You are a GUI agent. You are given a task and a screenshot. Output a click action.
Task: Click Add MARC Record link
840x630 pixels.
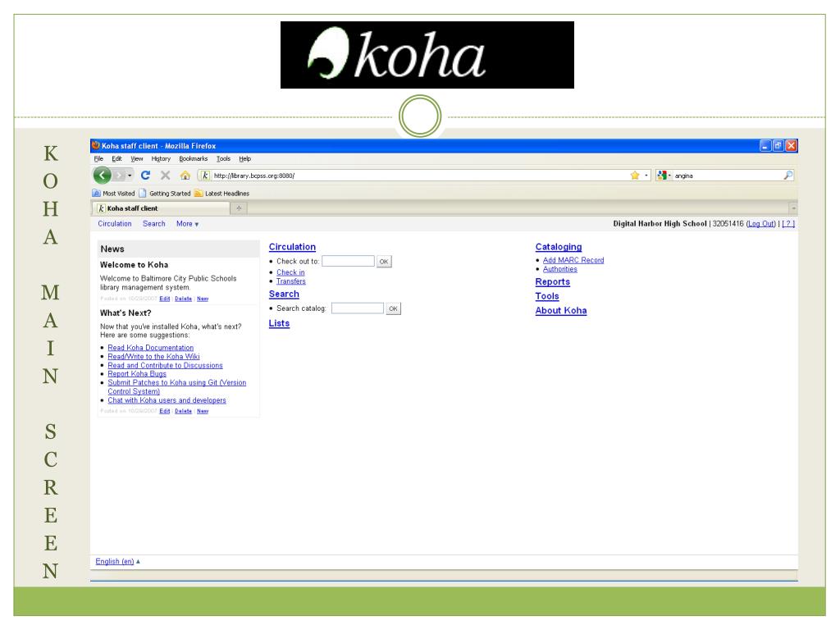click(573, 260)
